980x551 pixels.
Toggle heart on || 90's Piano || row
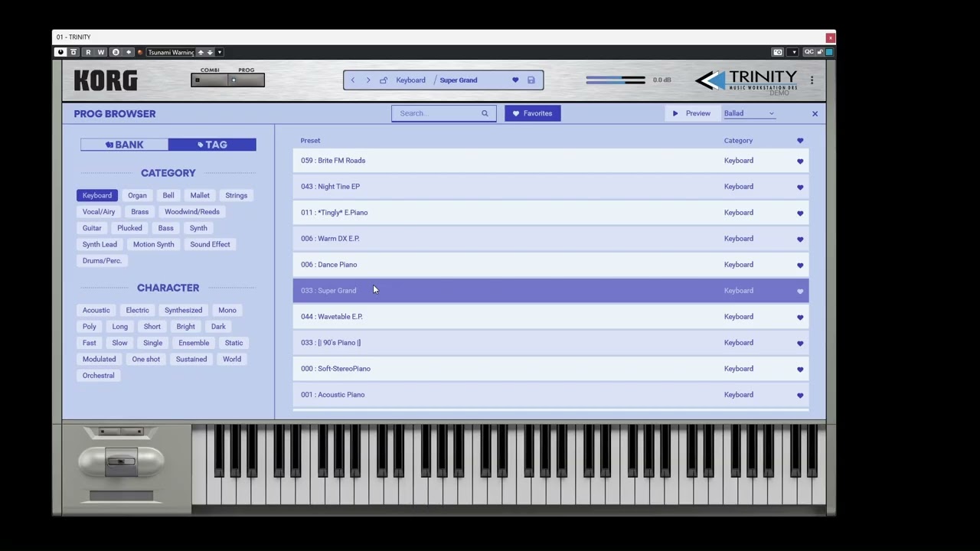coord(800,344)
